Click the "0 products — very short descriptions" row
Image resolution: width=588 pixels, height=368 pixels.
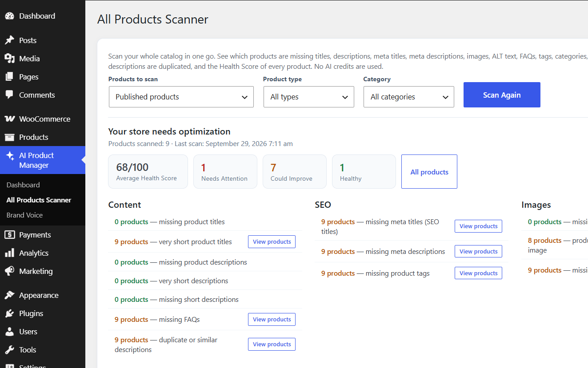click(205, 281)
